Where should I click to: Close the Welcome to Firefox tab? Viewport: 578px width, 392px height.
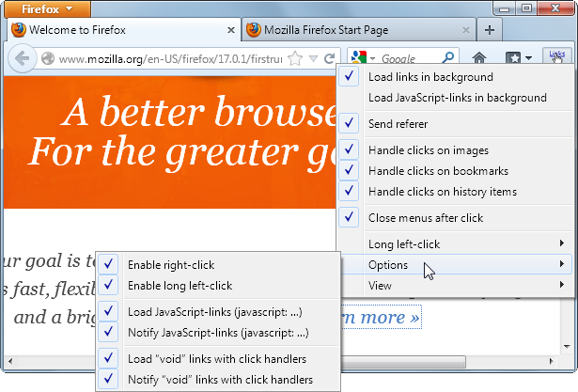[231, 30]
